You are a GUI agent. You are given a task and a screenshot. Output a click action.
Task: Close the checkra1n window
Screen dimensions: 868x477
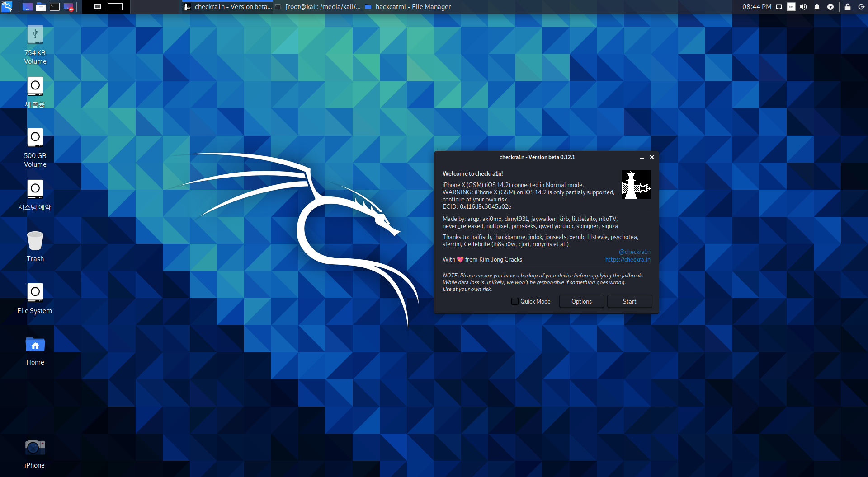click(652, 157)
